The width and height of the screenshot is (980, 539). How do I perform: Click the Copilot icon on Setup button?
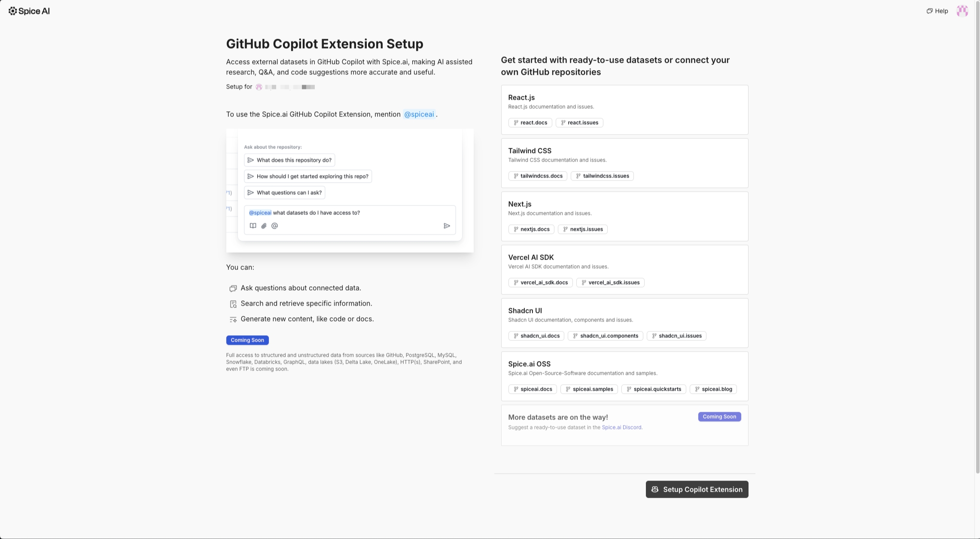(x=655, y=490)
